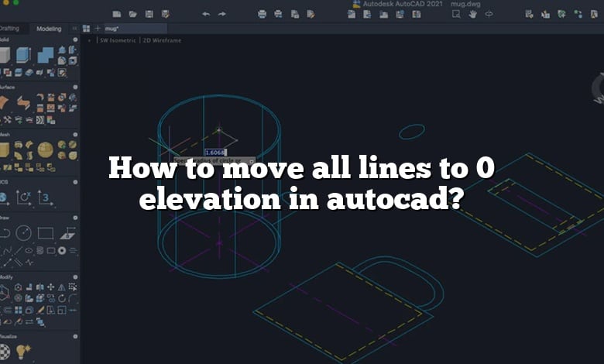Click the Redo arrow in toolbar
The width and height of the screenshot is (604, 364).
tap(222, 14)
